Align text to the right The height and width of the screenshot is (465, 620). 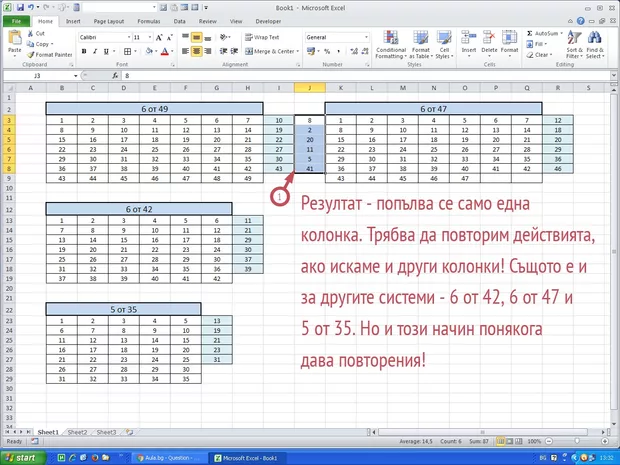(x=208, y=51)
